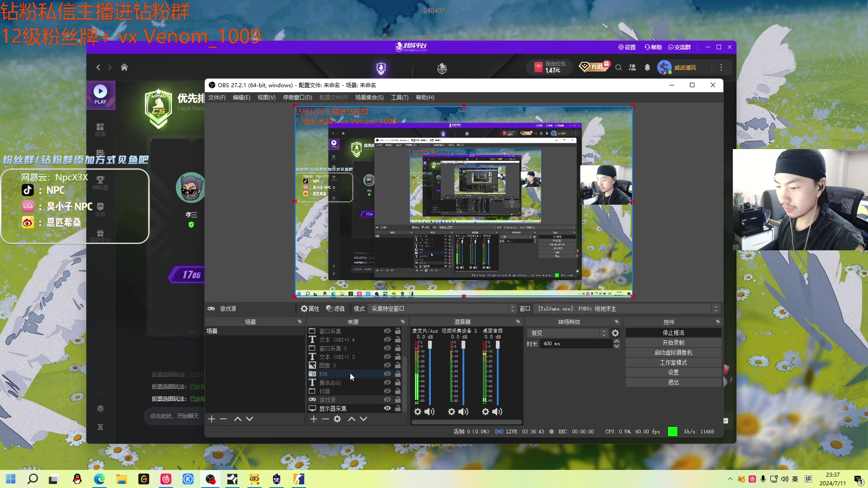Click 停止推流 button
Screen dimensions: 868x488
click(x=674, y=333)
